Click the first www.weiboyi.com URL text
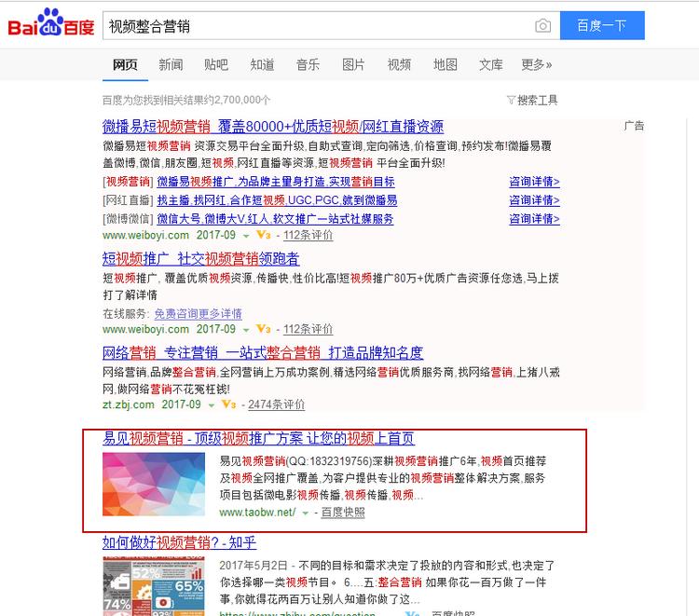 145,235
